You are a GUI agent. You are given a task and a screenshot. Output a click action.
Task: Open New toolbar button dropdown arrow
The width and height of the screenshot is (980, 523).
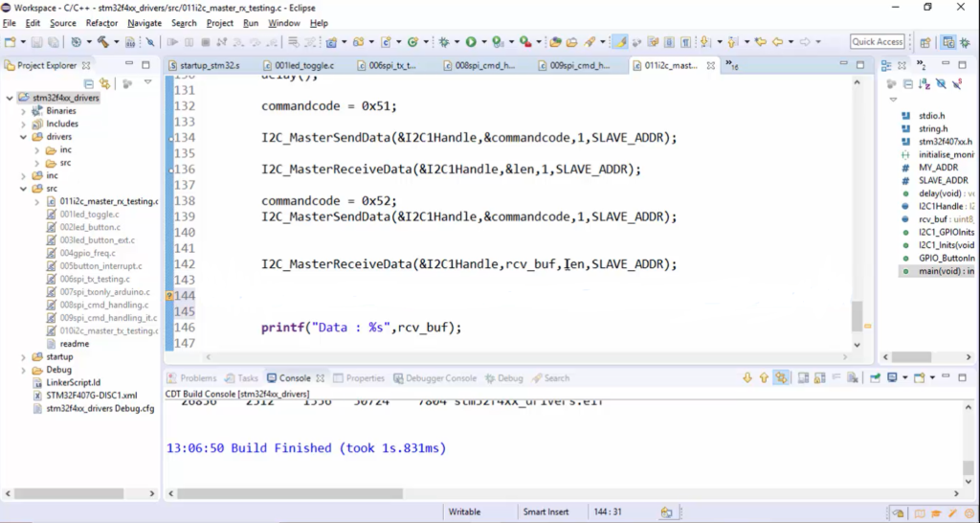point(23,42)
